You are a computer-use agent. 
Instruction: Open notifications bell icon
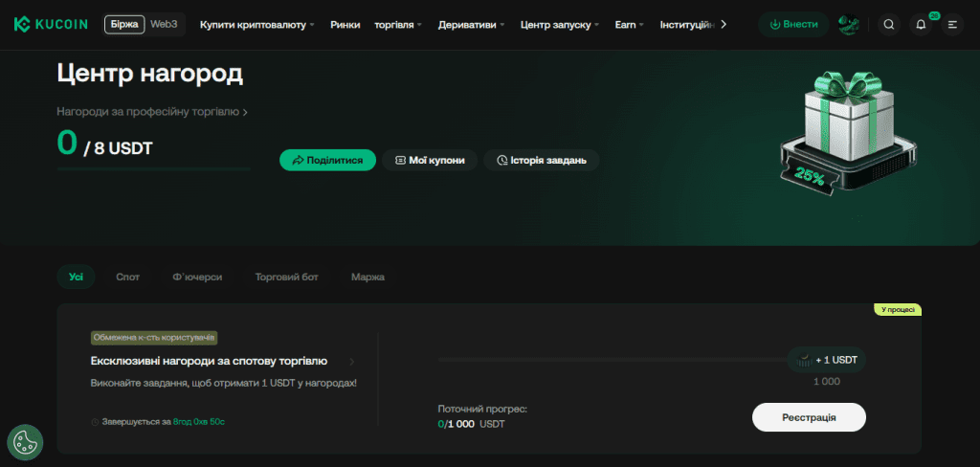[x=921, y=24]
